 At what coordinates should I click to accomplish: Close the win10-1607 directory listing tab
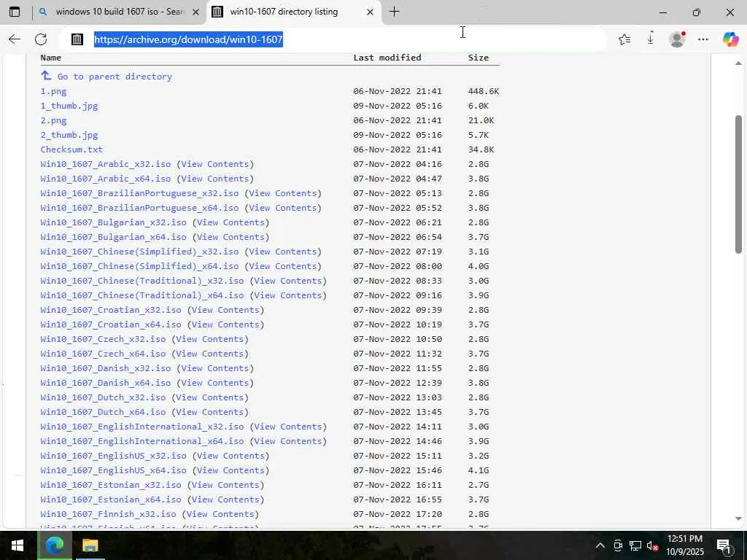370,12
